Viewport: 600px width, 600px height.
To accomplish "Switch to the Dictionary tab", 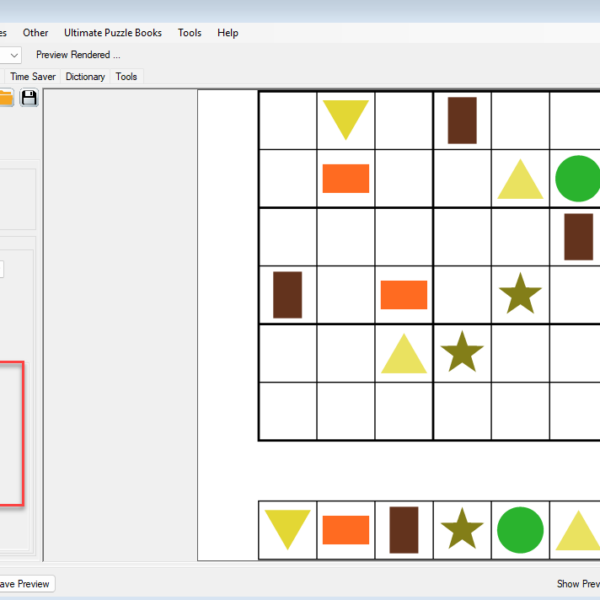I will tap(85, 76).
